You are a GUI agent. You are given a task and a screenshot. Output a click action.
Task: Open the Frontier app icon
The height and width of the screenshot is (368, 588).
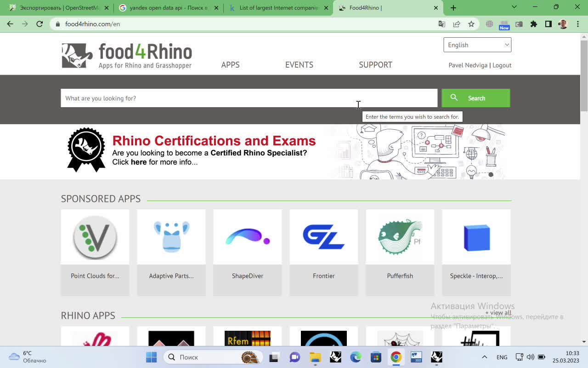click(324, 237)
